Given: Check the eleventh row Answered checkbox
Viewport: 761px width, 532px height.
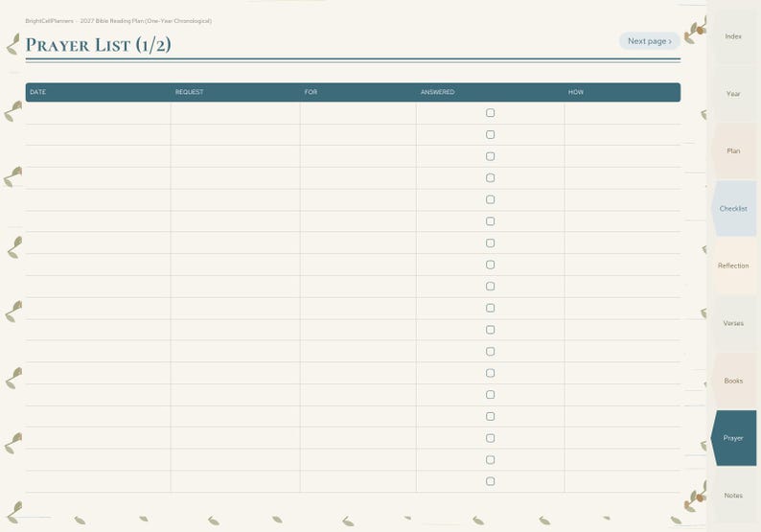Looking at the screenshot, I should tap(490, 330).
